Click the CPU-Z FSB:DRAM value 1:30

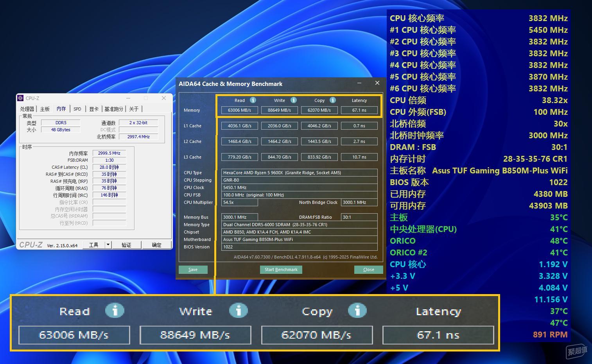(109, 160)
